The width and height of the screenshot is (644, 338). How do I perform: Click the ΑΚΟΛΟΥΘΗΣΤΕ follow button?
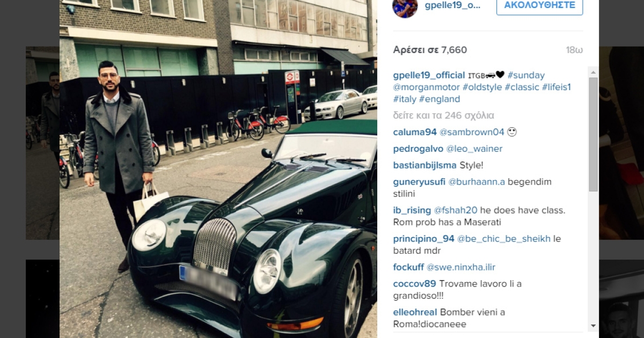[539, 6]
